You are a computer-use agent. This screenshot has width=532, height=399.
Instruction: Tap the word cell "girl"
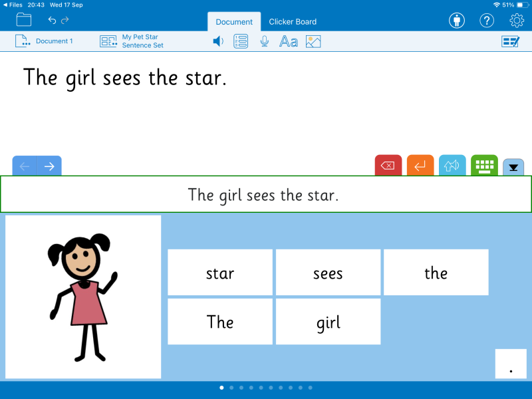328,322
